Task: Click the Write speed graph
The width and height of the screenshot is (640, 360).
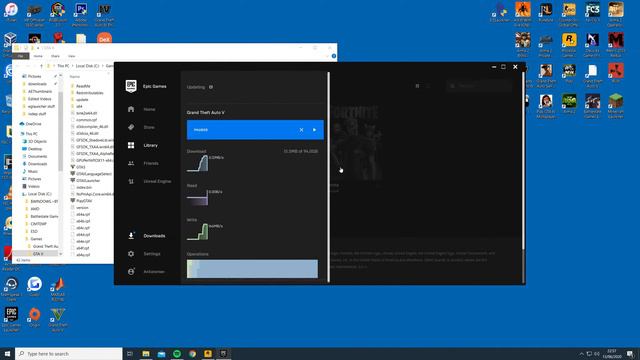Action: point(198,231)
